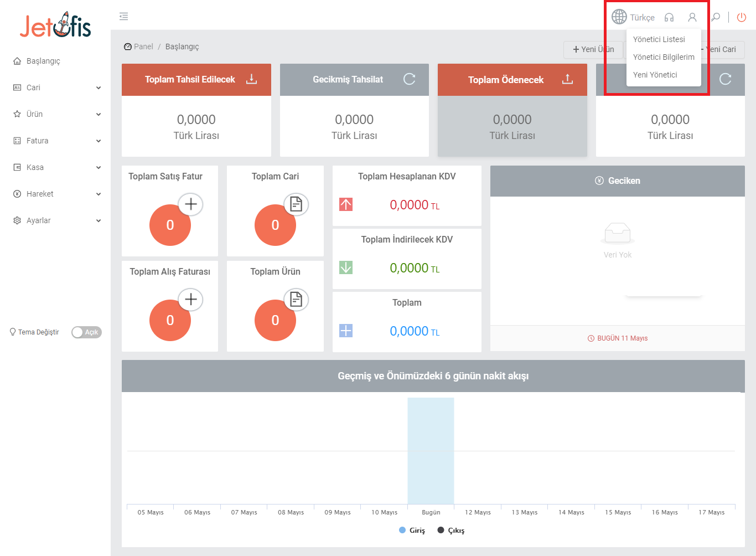This screenshot has width=756, height=556.
Task: Click the refresh icon on the rightmost summary card
Action: [x=726, y=79]
